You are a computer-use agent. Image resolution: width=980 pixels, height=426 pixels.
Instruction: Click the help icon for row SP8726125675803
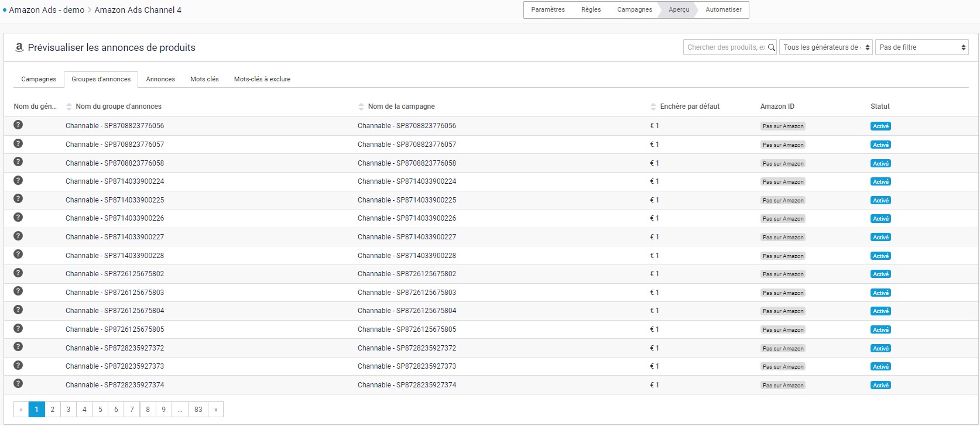click(18, 291)
